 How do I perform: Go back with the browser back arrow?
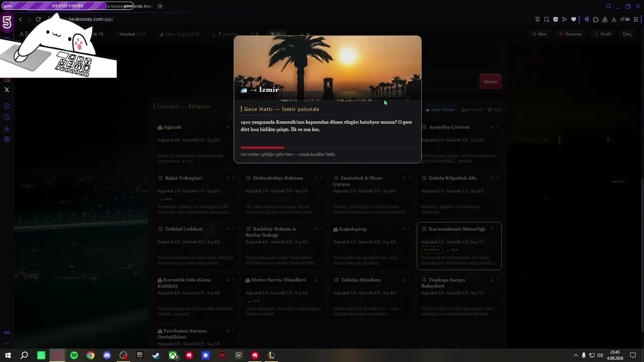click(x=20, y=19)
